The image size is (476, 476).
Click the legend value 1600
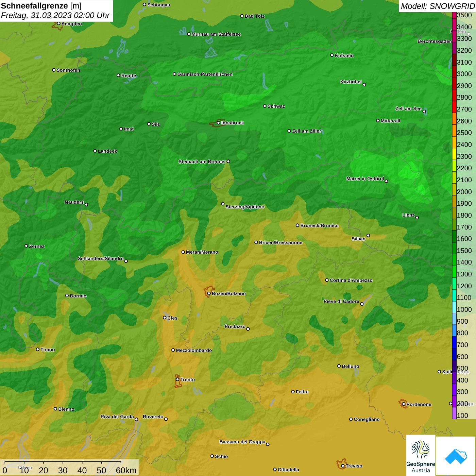point(464,239)
